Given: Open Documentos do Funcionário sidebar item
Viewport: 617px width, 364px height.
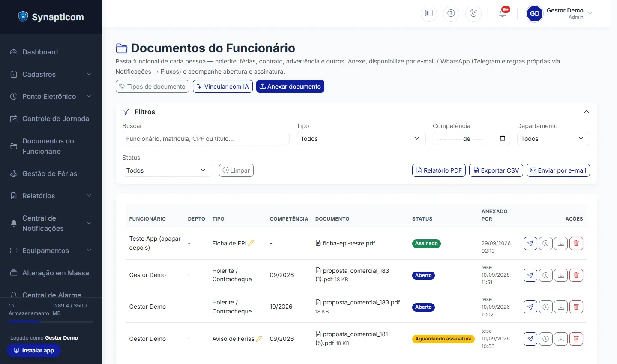Looking at the screenshot, I should coord(51,146).
